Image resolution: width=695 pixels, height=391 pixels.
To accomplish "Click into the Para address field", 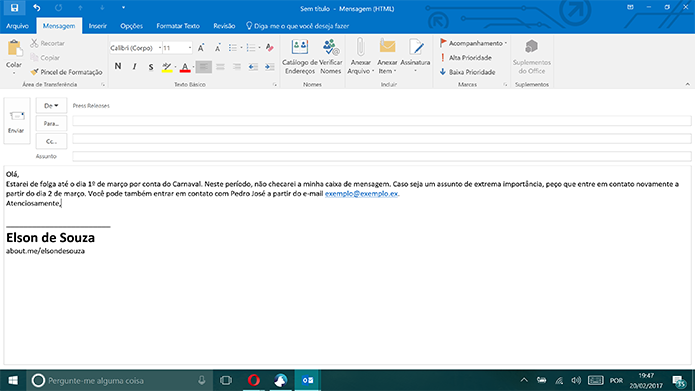I will (x=382, y=121).
